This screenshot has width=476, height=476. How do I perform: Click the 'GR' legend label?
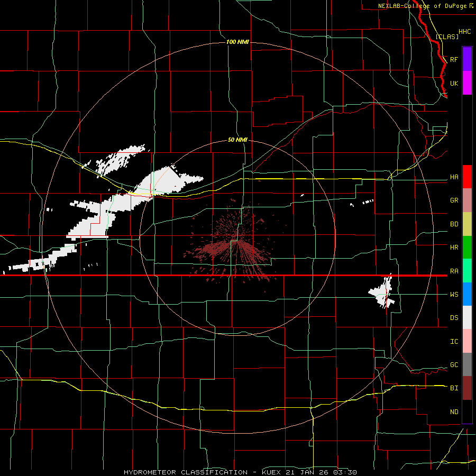[454, 200]
